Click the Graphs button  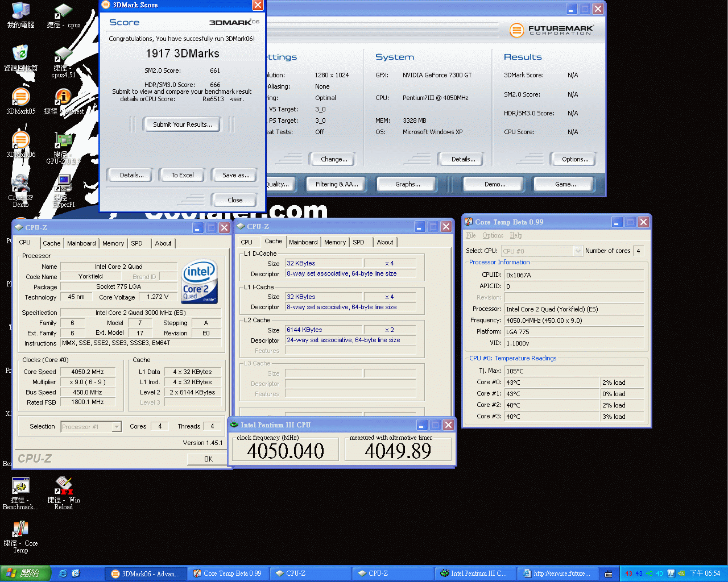pos(407,184)
